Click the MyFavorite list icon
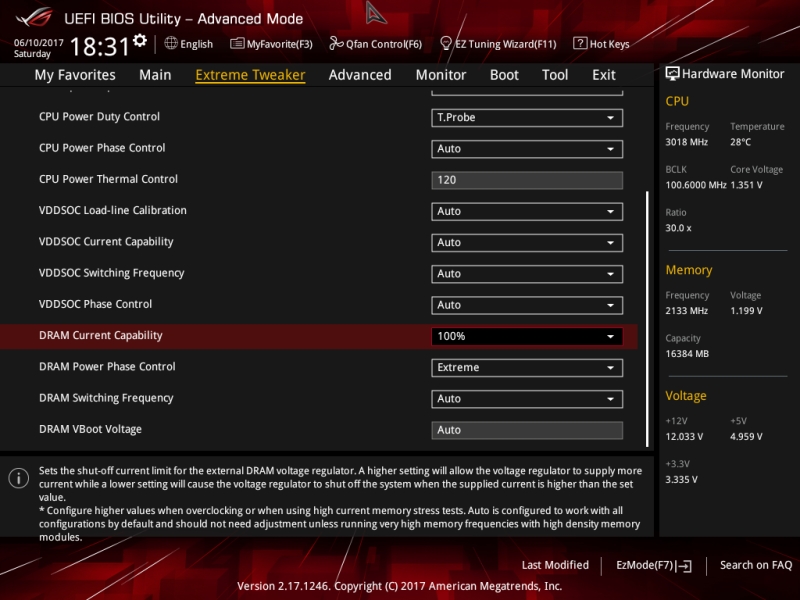This screenshot has width=800, height=600. [x=237, y=44]
